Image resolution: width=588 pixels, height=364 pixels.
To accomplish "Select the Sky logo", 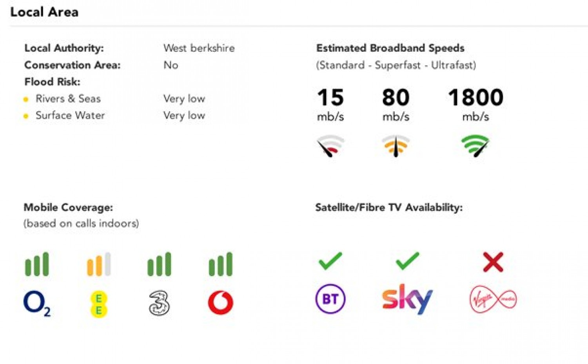I will click(407, 299).
